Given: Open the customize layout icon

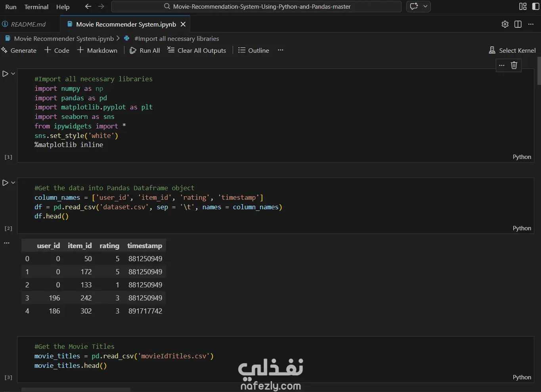Looking at the screenshot, I should click(523, 6).
